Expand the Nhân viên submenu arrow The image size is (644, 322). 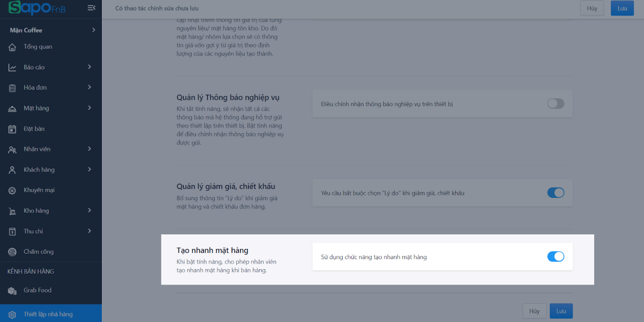coord(90,149)
